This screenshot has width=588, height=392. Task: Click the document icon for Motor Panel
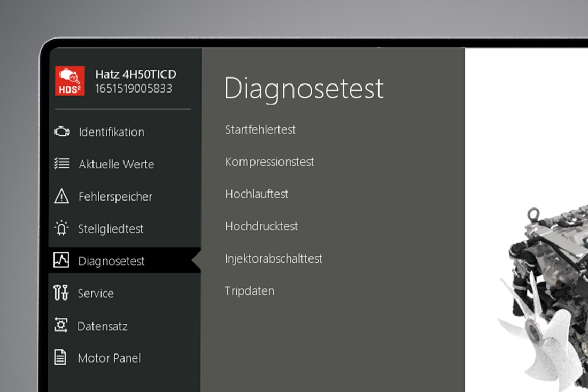[60, 357]
